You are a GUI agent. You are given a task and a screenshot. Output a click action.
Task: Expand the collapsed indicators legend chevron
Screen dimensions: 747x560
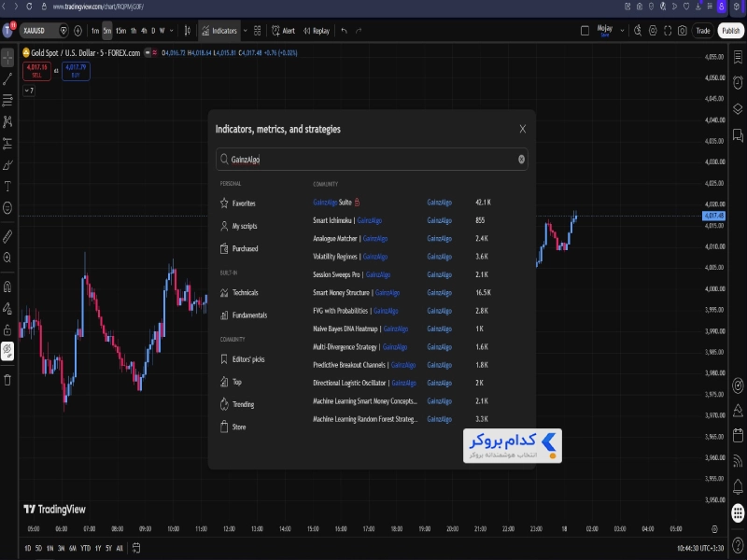[x=29, y=91]
